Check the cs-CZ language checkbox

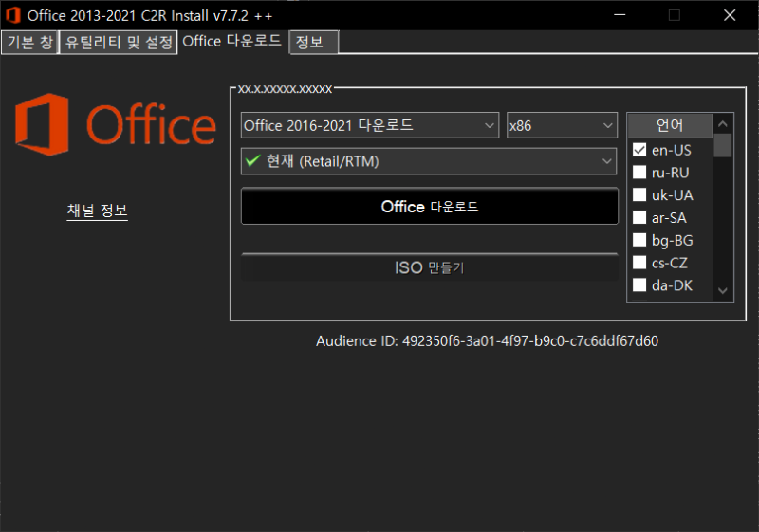639,263
